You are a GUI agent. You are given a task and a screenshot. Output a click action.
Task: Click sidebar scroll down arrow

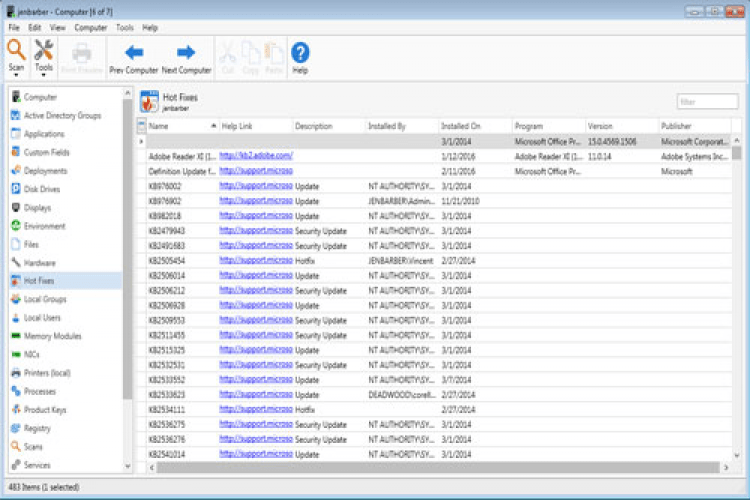tap(127, 466)
